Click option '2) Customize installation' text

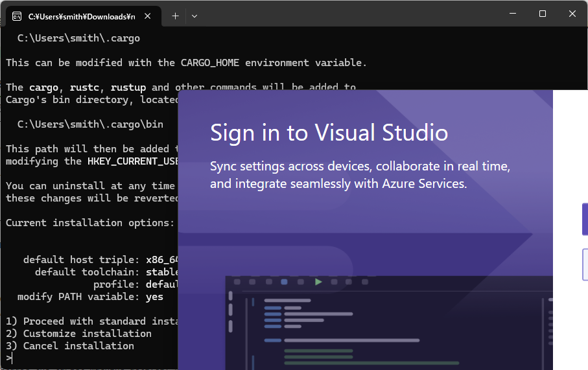[x=78, y=334]
